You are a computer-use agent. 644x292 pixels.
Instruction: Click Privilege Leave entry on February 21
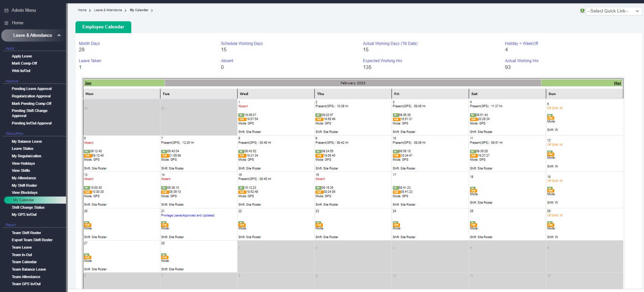(x=188, y=216)
